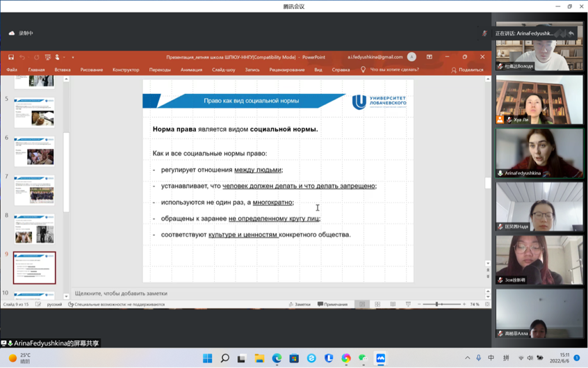Screen dimensions: 588x368
Task: Expand the speaking indicator arrow in meeting panel
Action: (x=571, y=33)
